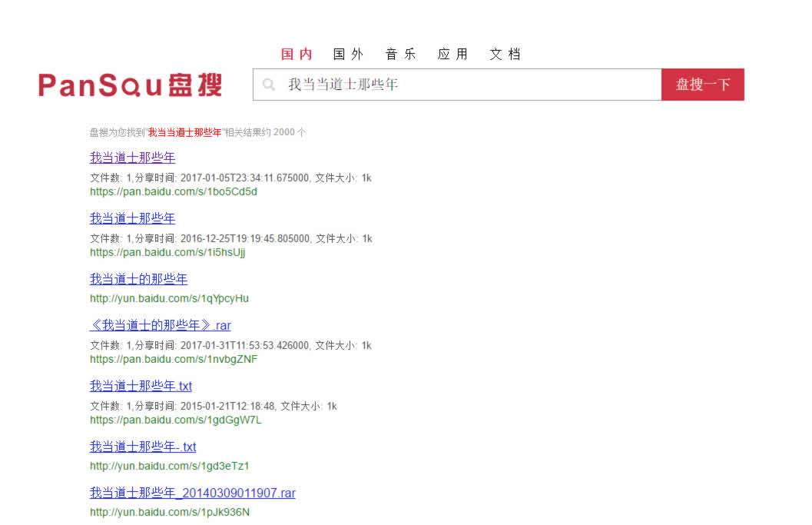Click the PanSou 盘搜 logo
Viewport: 812px width, 525px height.
pyautogui.click(x=131, y=85)
